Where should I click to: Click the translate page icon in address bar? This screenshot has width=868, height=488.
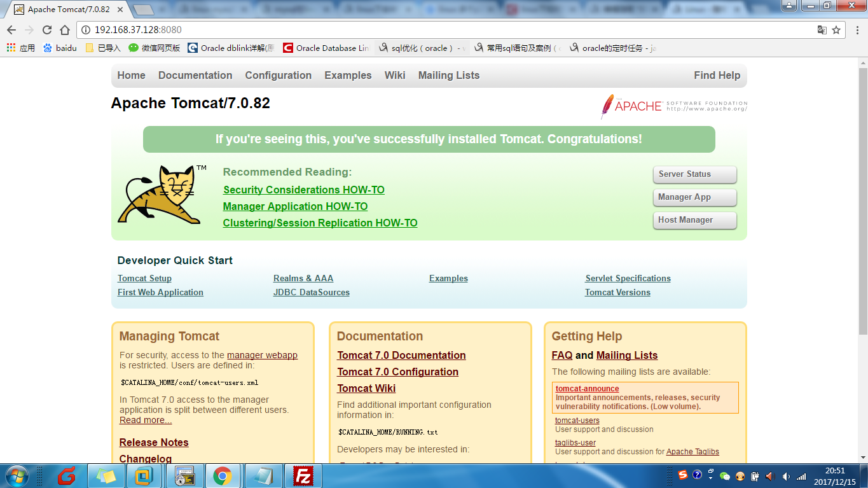pos(822,30)
